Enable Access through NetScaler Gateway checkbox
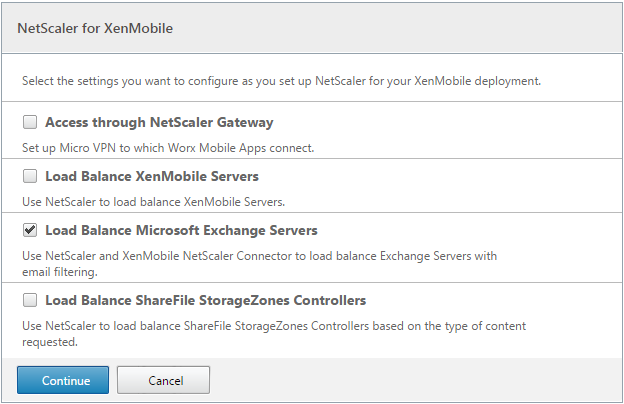Image resolution: width=624 pixels, height=404 pixels. pos(30,123)
